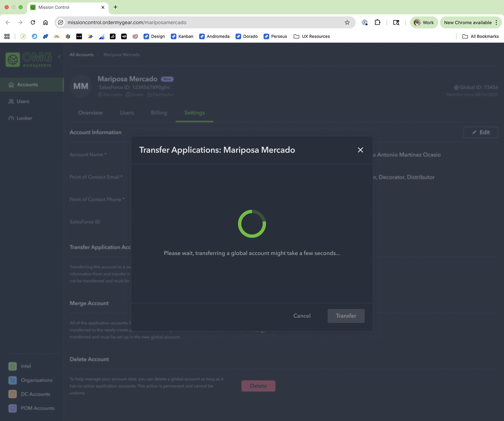The image size is (504, 421).
Task: Click the Intel sidebar icon
Action: tap(12, 366)
